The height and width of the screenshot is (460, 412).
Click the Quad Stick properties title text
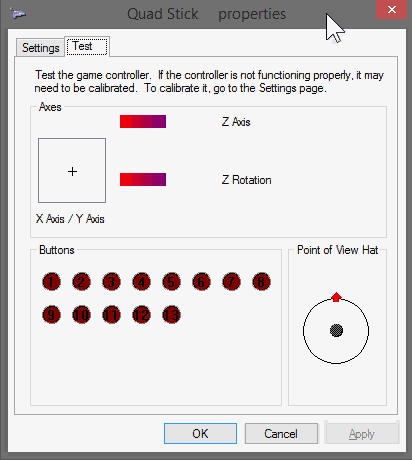click(x=207, y=14)
